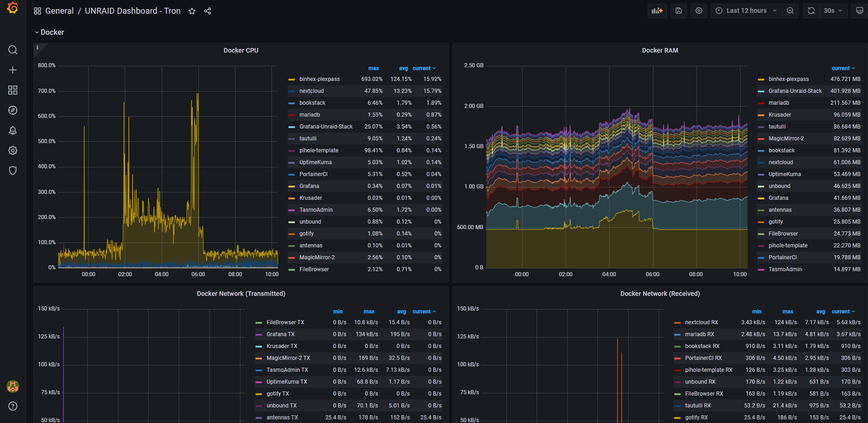Open the search dashboards icon in sidebar
The width and height of the screenshot is (868, 423).
(13, 50)
